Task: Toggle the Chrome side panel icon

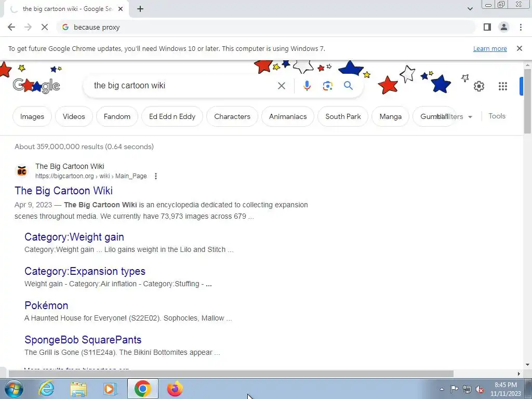Action: [x=487, y=27]
